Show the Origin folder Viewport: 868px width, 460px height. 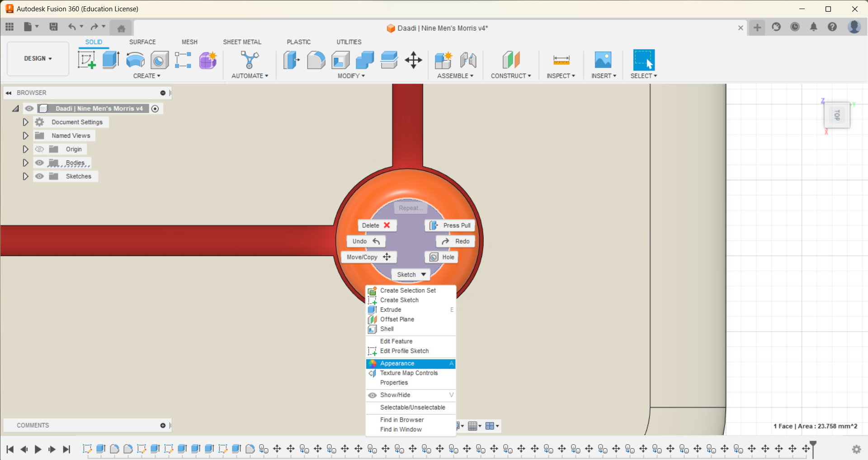pyautogui.click(x=40, y=149)
